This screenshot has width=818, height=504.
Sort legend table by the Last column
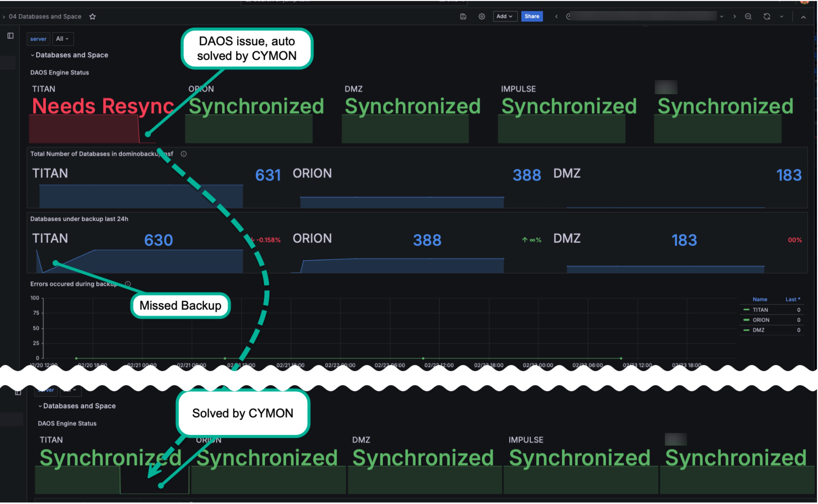[x=792, y=299]
